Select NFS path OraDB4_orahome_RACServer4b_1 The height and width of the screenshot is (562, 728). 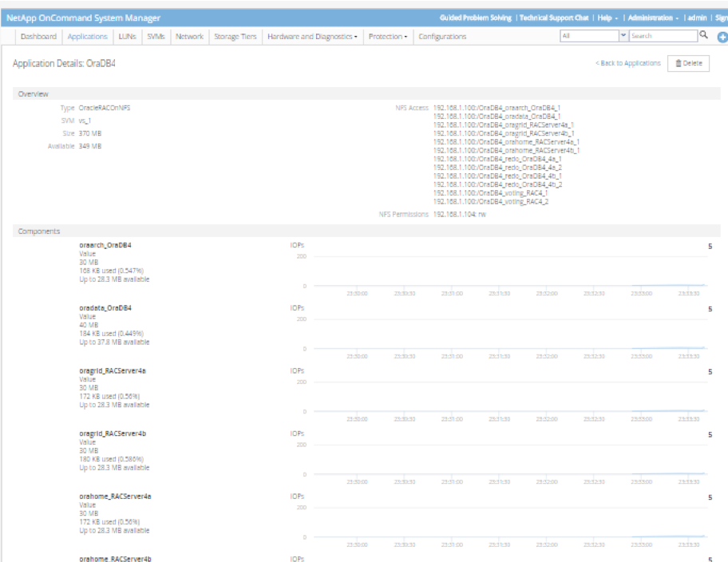click(506, 150)
